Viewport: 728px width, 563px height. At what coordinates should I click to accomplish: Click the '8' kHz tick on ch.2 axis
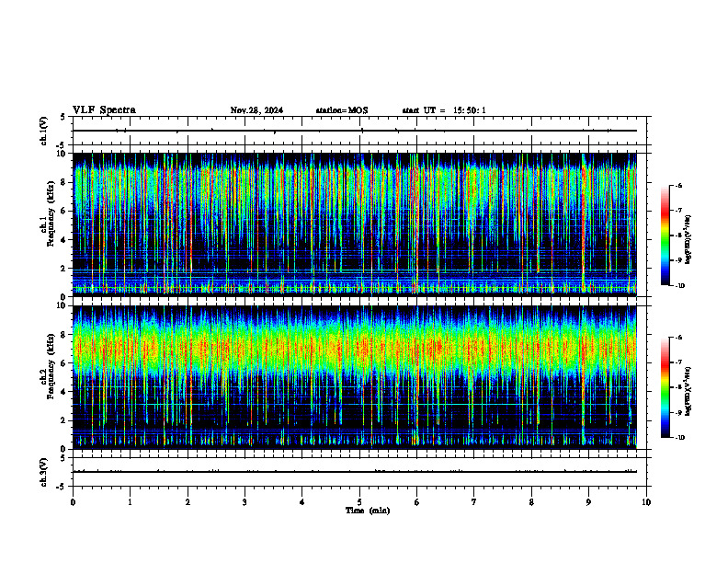64,335
